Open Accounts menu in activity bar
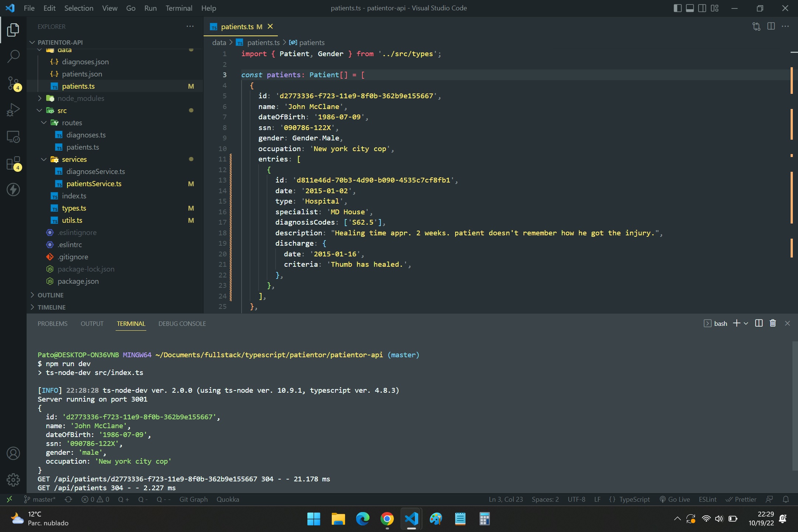 click(13, 453)
